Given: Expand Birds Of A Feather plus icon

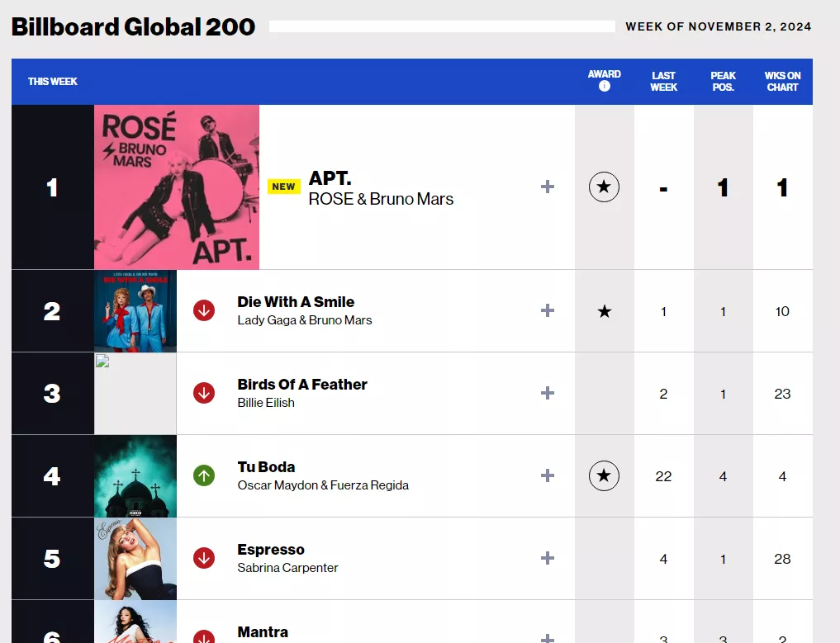Looking at the screenshot, I should pyautogui.click(x=548, y=393).
